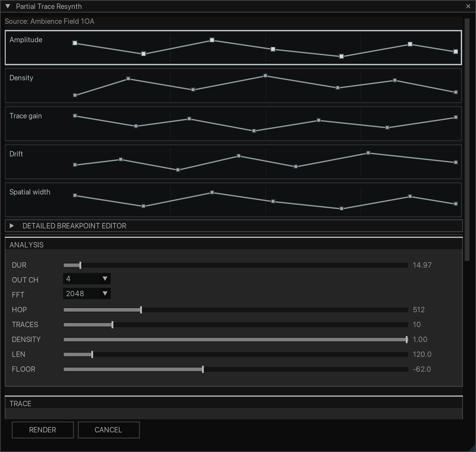Click the highest Drift envelope breakpoint
Viewport: 476px width, 452px height.
pyautogui.click(x=368, y=153)
